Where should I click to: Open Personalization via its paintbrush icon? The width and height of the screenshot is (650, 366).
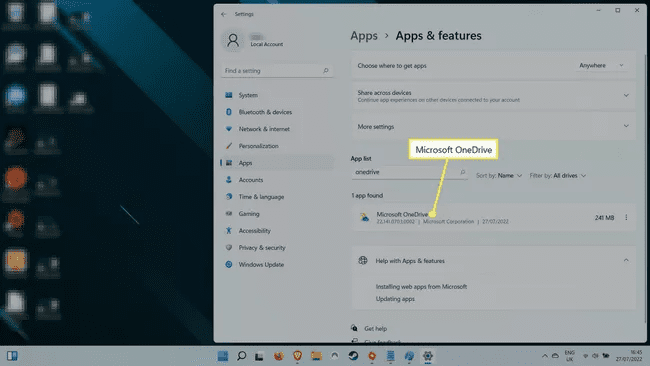tap(228, 146)
